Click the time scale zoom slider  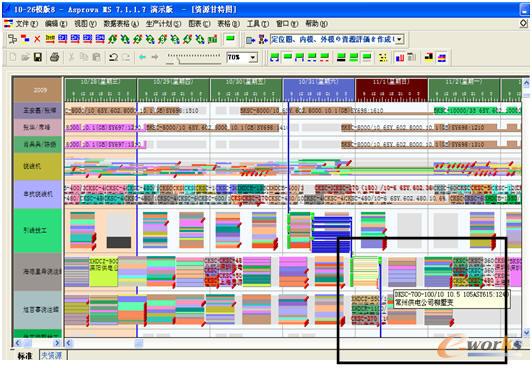[194, 58]
